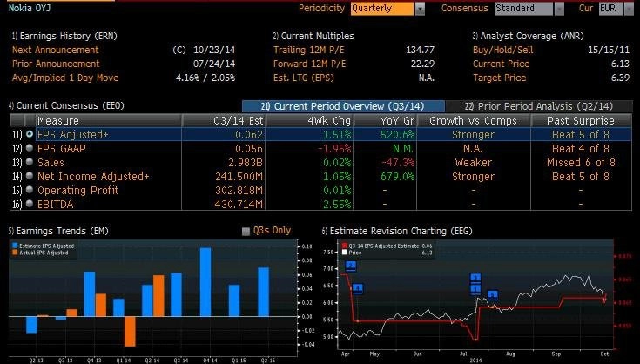Click the Past Surprise column header
The image size is (640, 364).
[x=581, y=121]
